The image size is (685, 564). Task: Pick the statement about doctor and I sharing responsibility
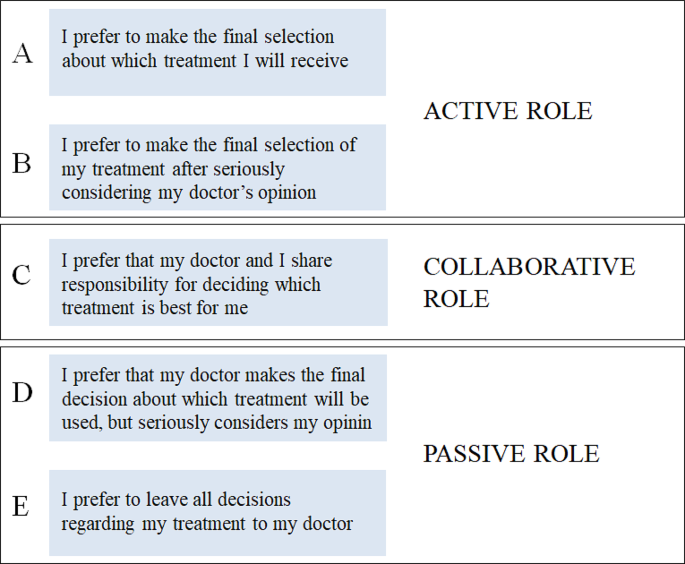(217, 283)
